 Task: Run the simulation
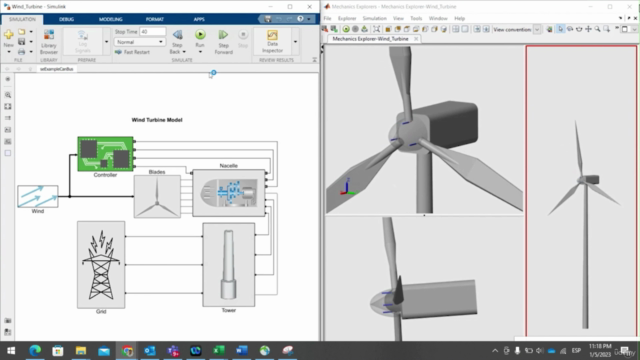point(200,35)
